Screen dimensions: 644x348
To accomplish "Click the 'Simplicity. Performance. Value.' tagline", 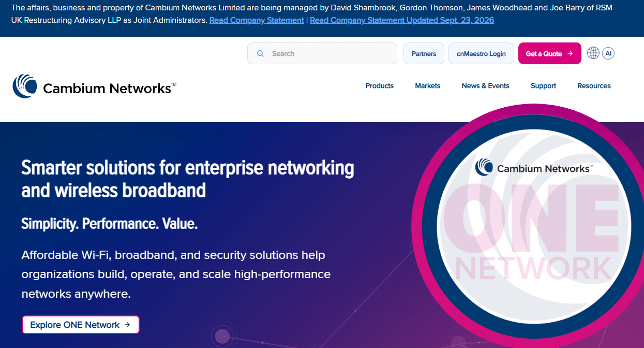I will (110, 224).
